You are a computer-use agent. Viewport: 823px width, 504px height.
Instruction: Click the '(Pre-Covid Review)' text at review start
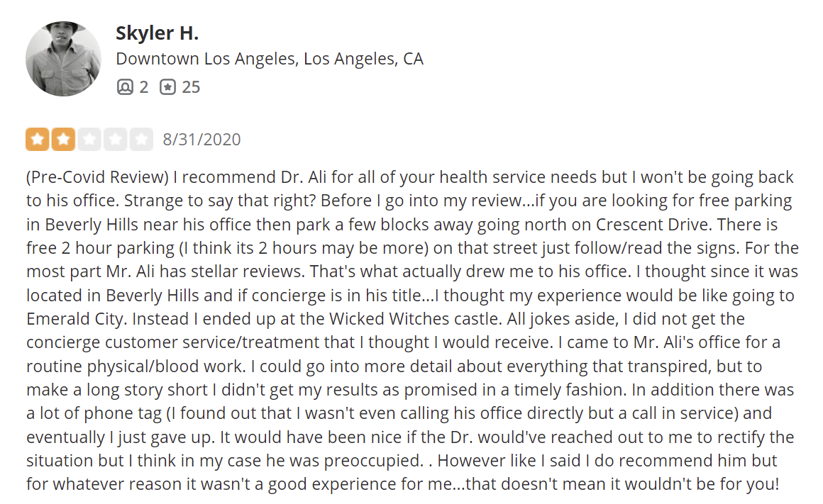click(x=87, y=177)
